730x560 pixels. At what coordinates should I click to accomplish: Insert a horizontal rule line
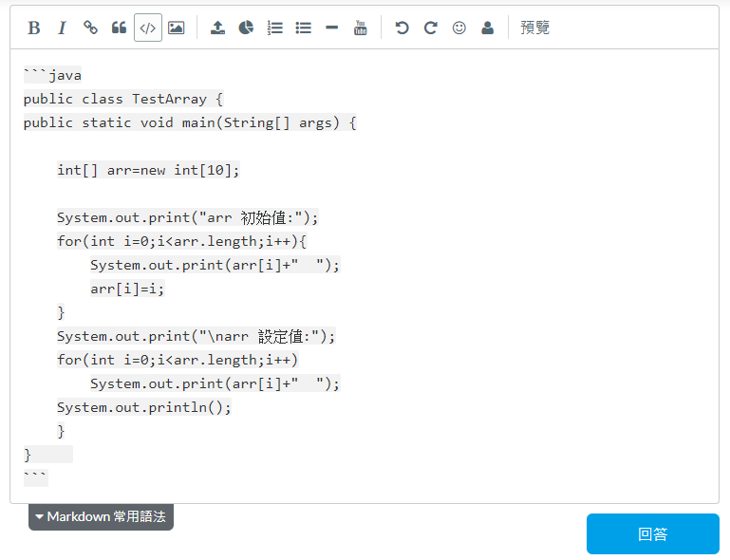331,28
